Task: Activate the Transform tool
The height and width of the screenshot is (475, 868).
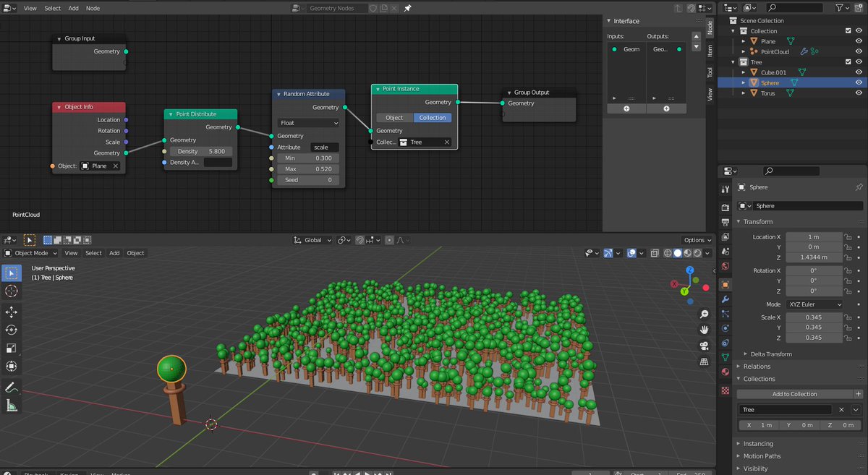Action: [12, 366]
